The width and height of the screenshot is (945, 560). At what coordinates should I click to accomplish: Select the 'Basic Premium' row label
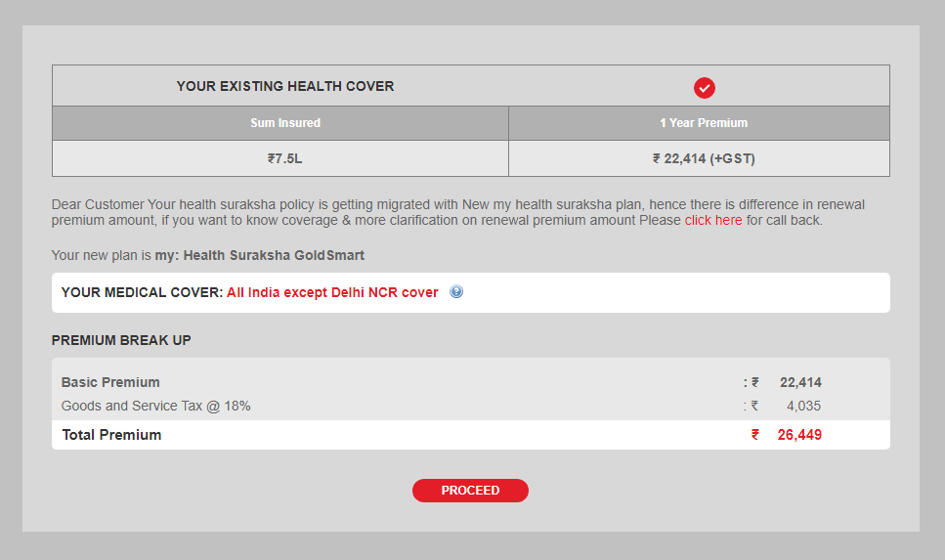110,382
